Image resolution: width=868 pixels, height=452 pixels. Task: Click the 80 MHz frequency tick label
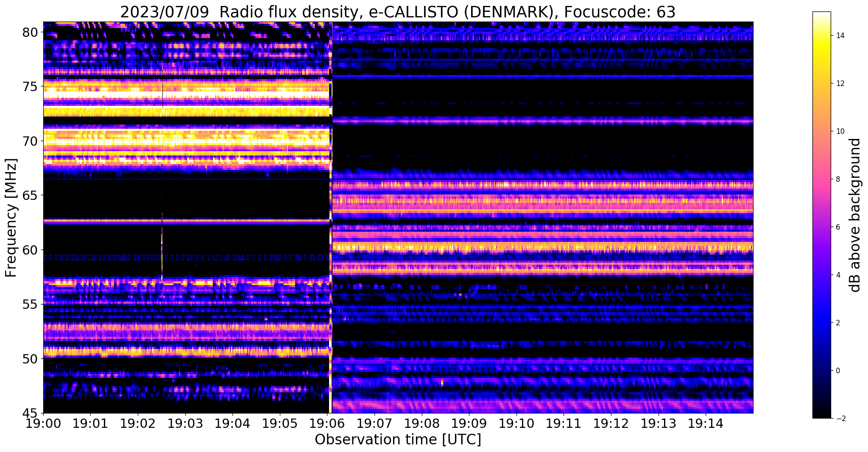(x=31, y=32)
